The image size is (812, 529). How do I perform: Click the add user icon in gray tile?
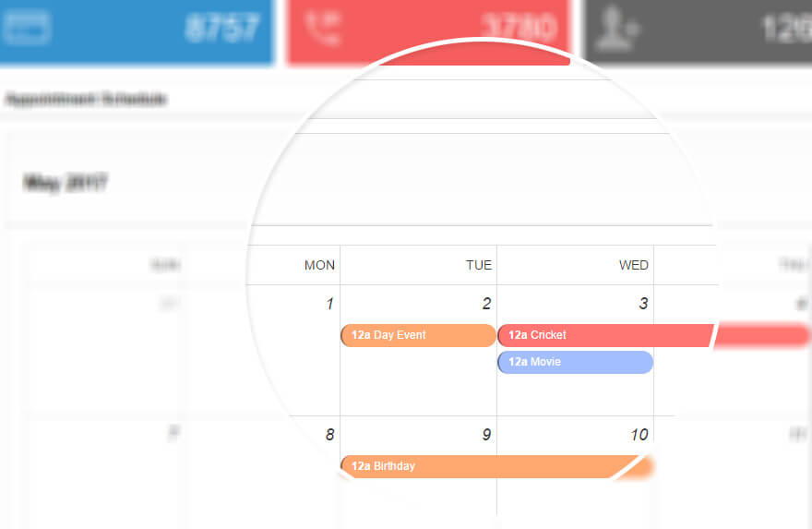tap(615, 29)
